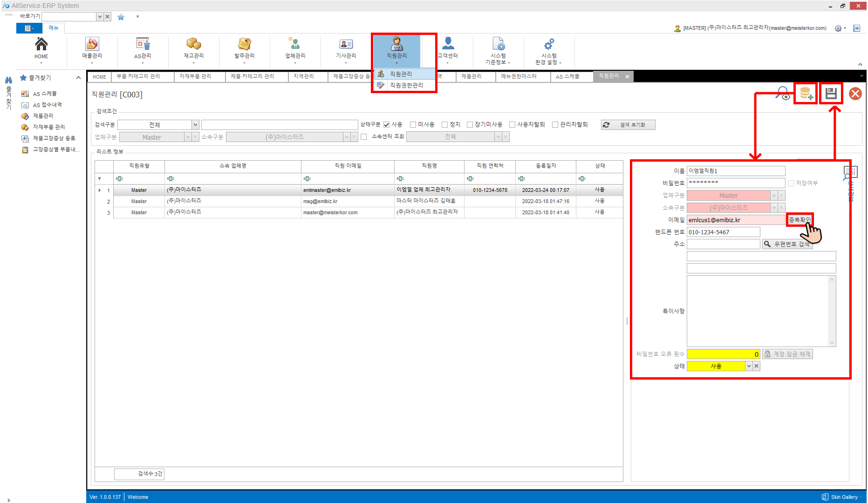Click the 검색 초기화 reset button
This screenshot has height=503, width=868.
[x=628, y=125]
